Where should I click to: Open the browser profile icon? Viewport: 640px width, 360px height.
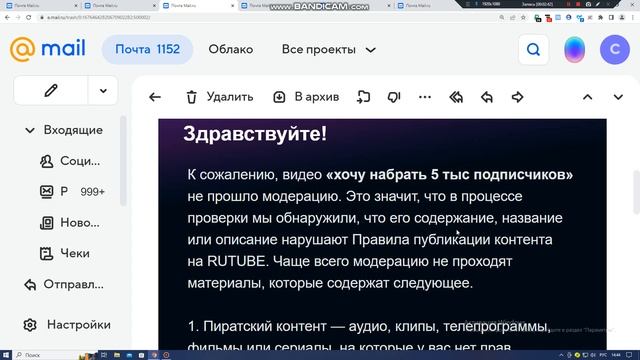coord(622,18)
